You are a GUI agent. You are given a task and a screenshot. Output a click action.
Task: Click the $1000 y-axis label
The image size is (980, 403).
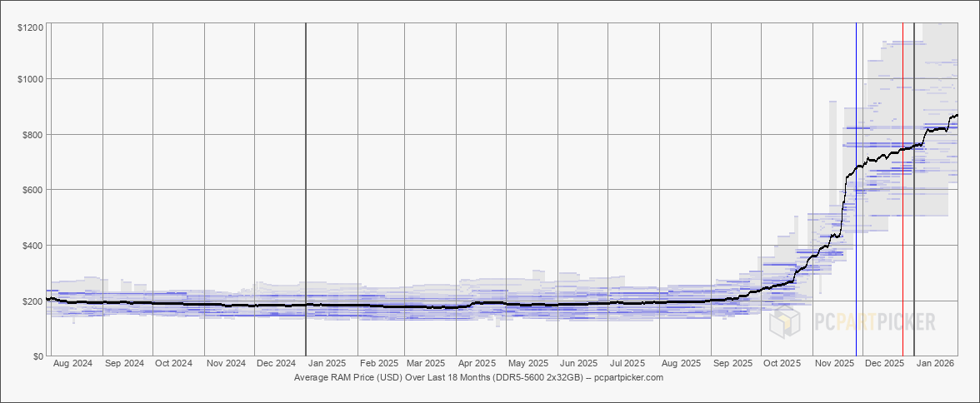31,79
